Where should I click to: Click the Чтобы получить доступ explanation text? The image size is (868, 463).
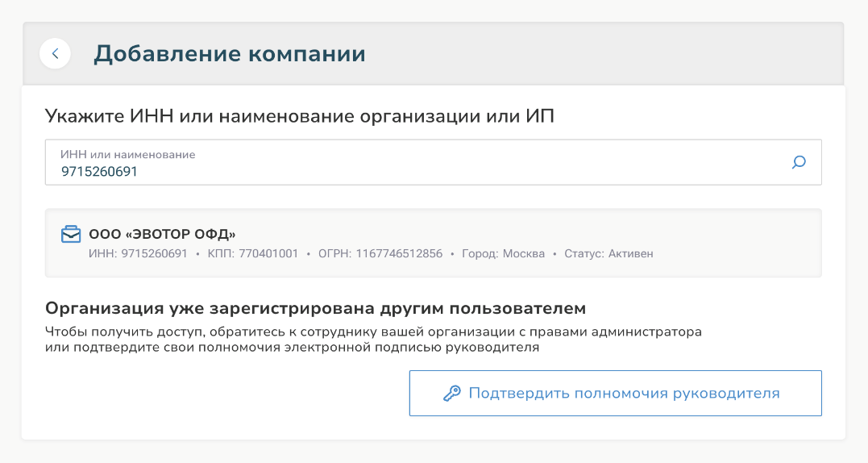coord(373,340)
